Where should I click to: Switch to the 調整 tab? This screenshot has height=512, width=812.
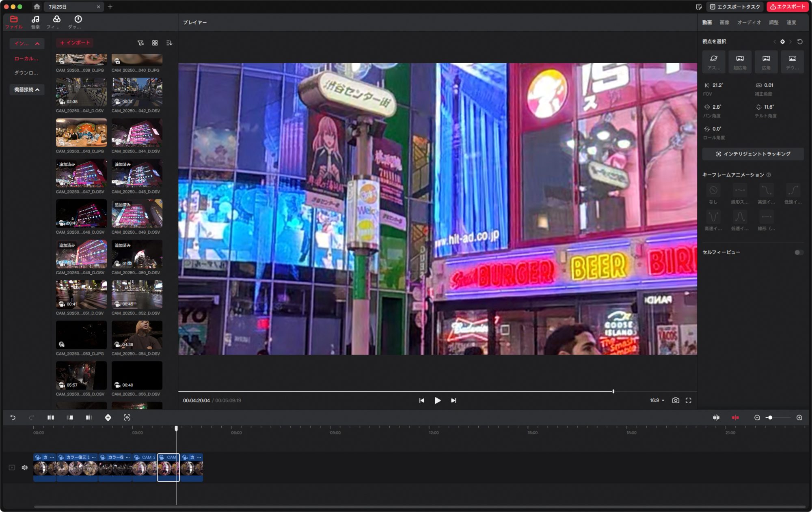click(x=773, y=23)
